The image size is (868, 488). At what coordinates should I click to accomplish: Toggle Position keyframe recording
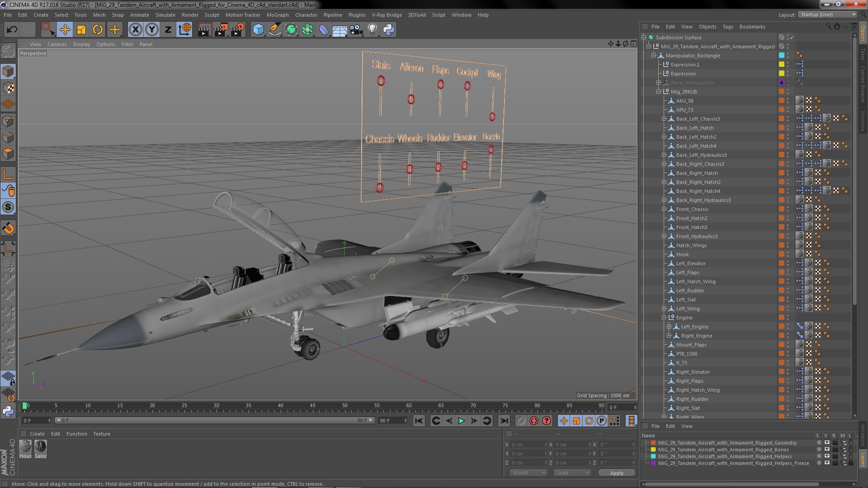[x=563, y=421]
